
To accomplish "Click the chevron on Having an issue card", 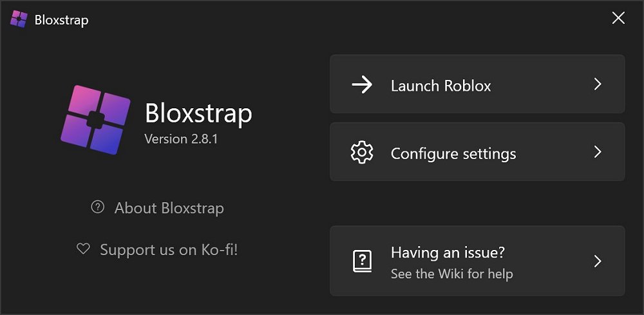I will click(x=598, y=261).
